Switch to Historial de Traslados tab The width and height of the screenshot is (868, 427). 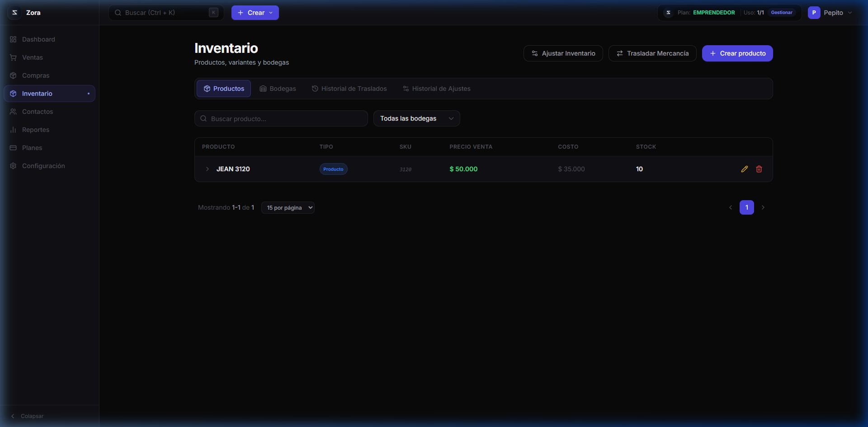tap(349, 89)
